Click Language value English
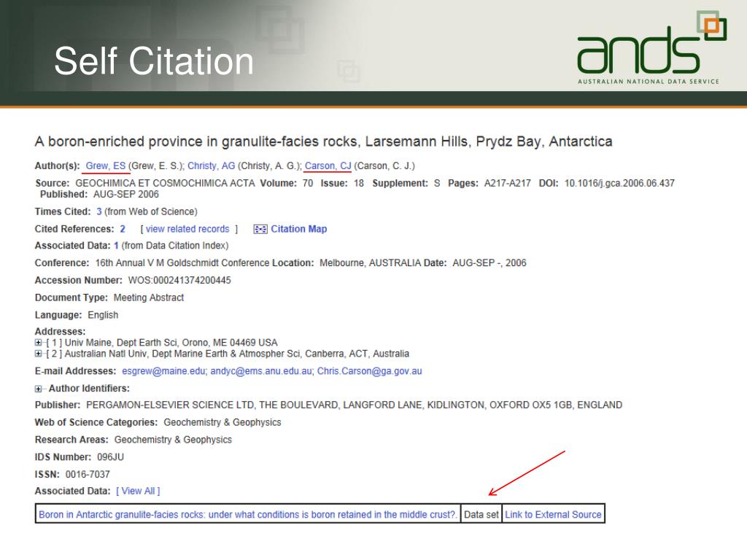Screen dimensions: 747x560 (103, 315)
